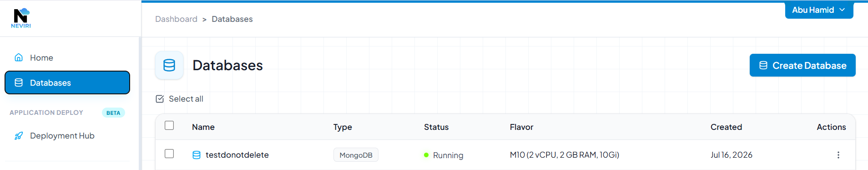Click the Type column header
Screen dimensions: 868x170
point(343,127)
